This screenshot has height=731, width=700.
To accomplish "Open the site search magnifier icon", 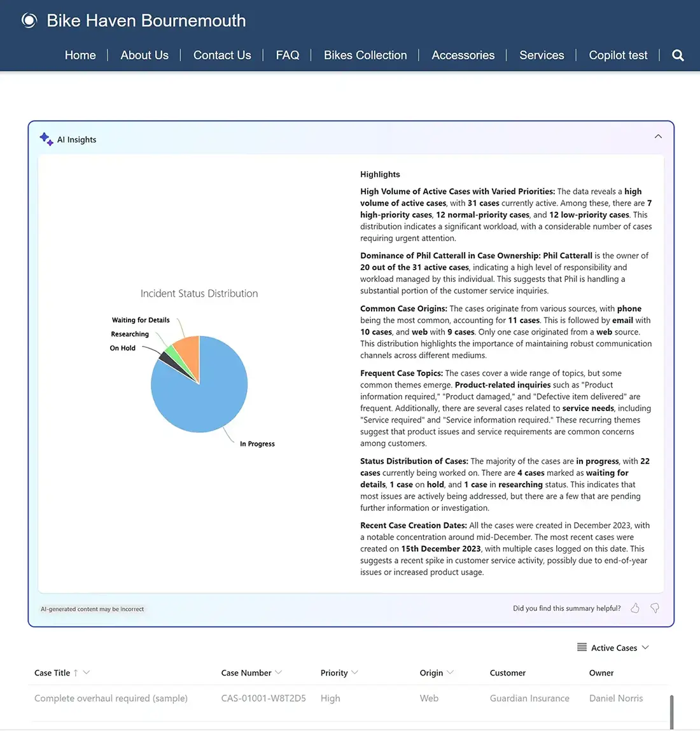I will tap(678, 55).
